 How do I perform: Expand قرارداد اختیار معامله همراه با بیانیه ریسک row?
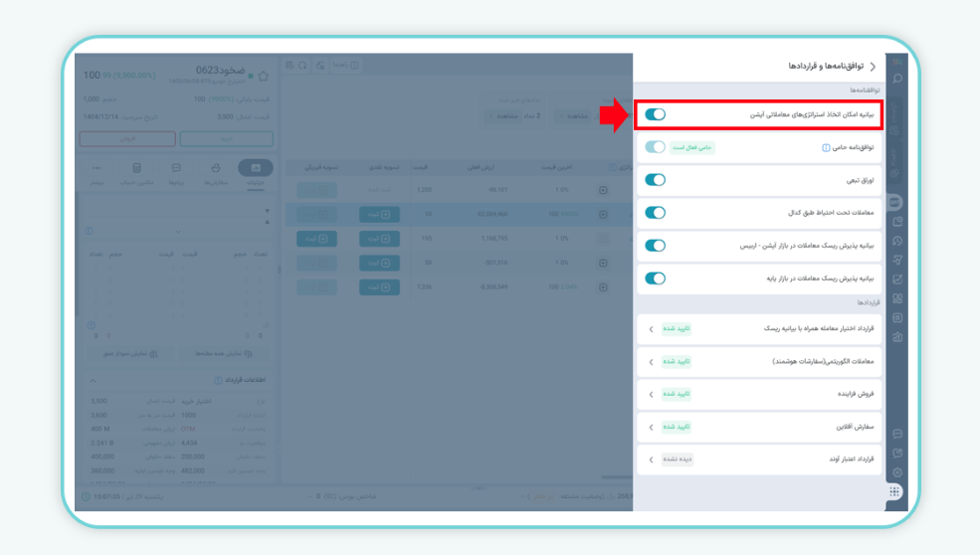651,328
